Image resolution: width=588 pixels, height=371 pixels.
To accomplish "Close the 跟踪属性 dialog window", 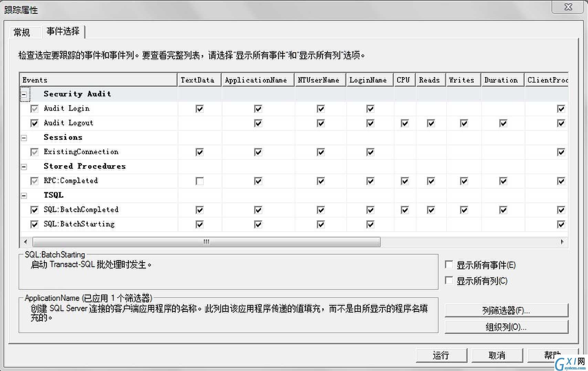I will 568,7.
